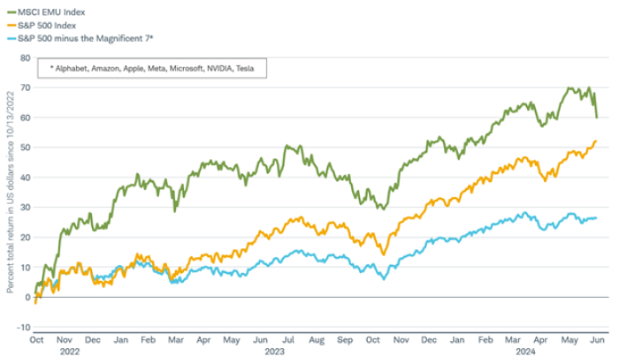Click the x-axis label Dec above 2022
619x364 pixels.
tap(93, 340)
